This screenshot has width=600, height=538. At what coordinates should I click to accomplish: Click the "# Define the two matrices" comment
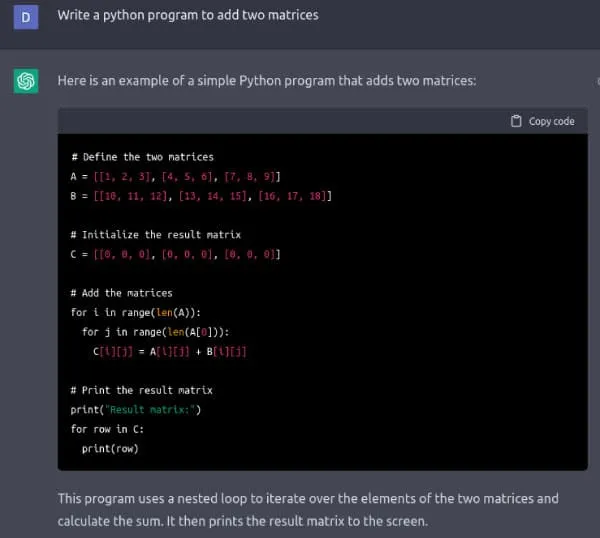point(142,157)
